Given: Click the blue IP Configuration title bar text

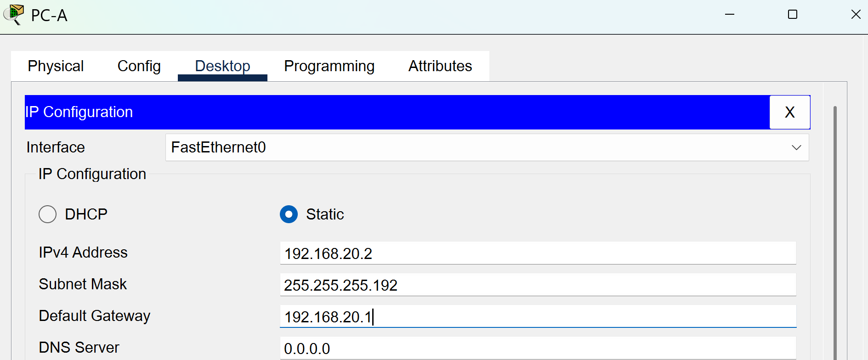Looking at the screenshot, I should [x=79, y=112].
